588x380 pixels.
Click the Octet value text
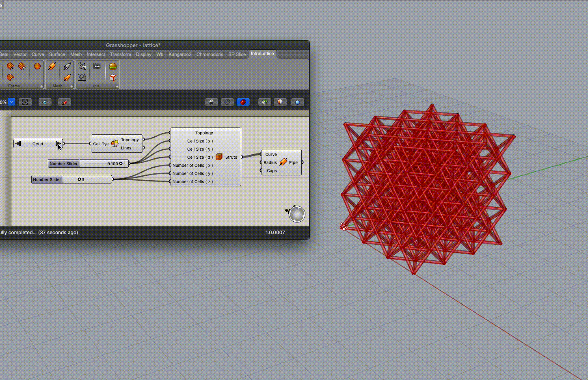point(38,144)
